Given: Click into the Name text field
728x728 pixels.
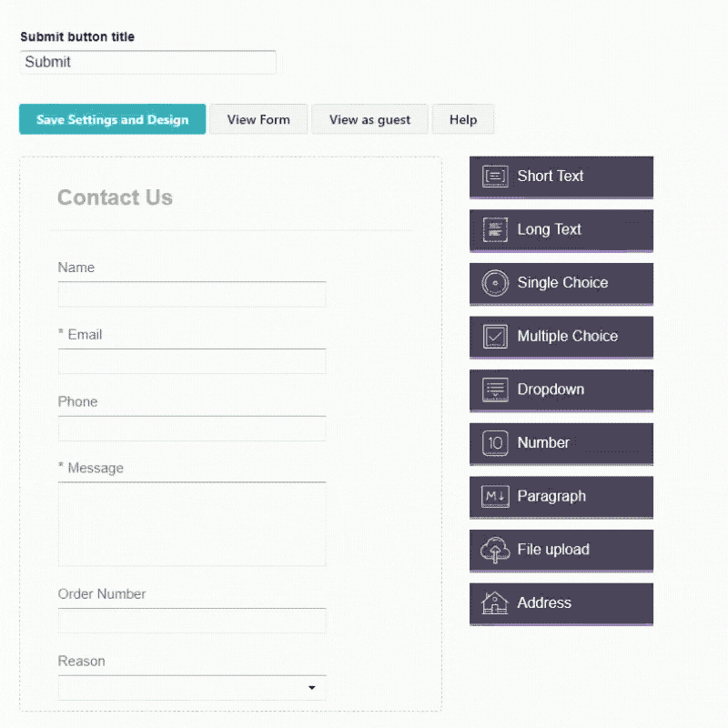Looking at the screenshot, I should (x=192, y=294).
